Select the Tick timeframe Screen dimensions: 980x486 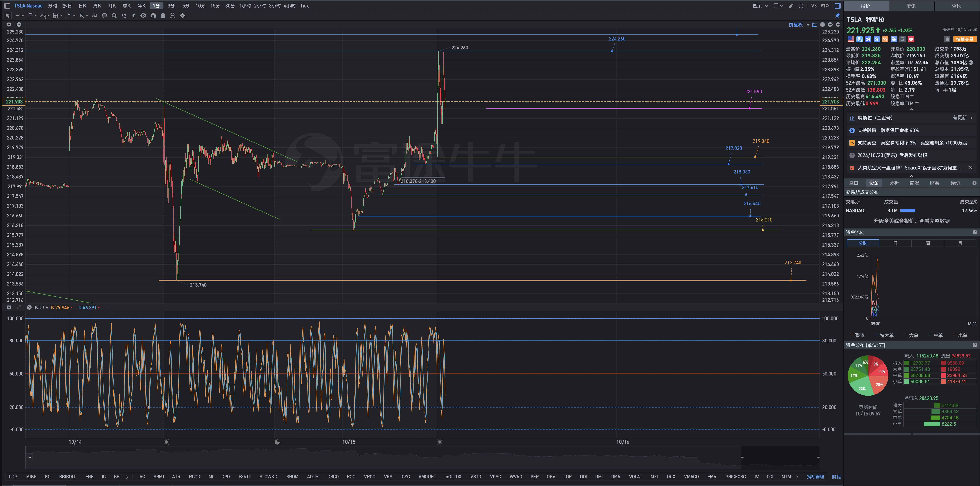click(304, 6)
